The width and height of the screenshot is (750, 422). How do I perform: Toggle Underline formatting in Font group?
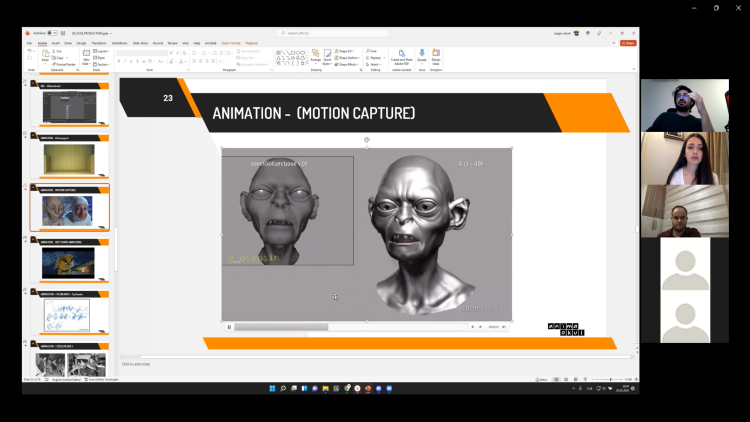[131, 61]
